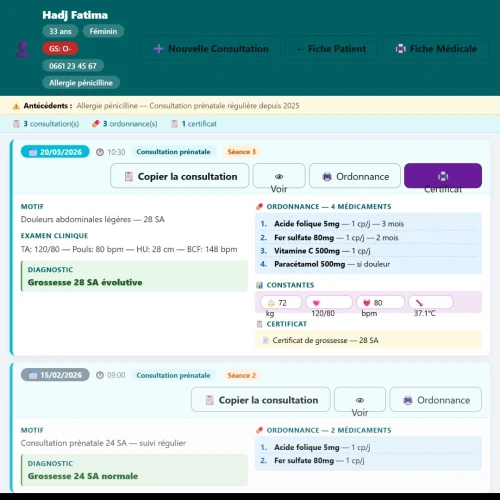Select the 1 certificat counter

(194, 124)
